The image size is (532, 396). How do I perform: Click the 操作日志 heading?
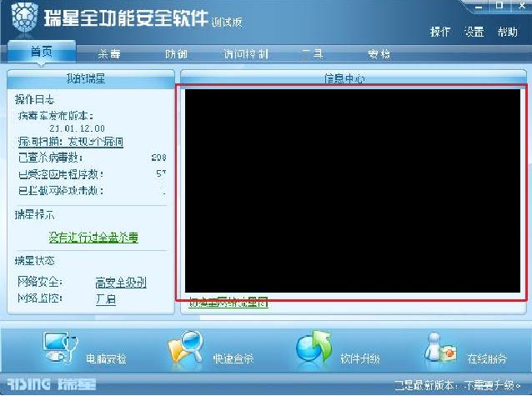click(34, 99)
